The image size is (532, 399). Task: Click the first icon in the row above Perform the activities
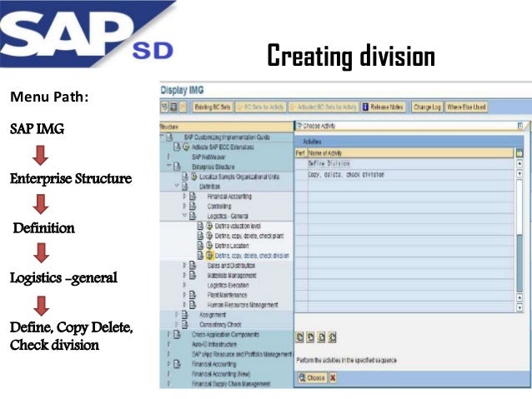pos(299,337)
